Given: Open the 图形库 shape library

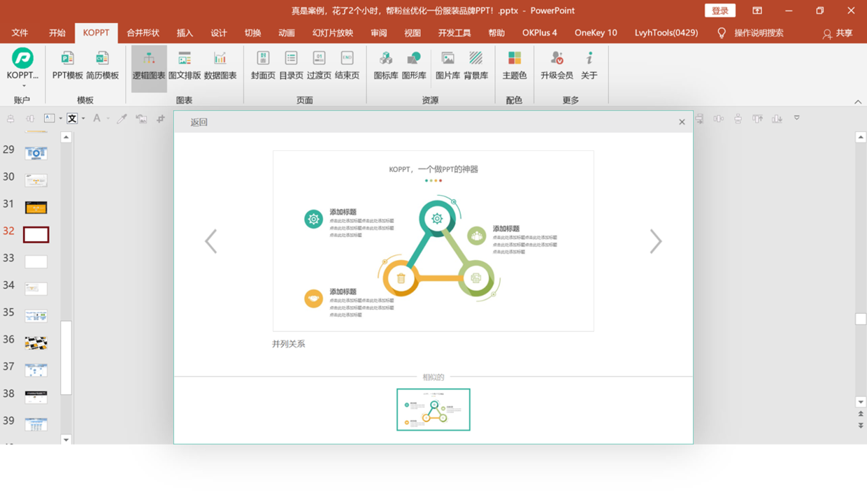Looking at the screenshot, I should (x=414, y=66).
